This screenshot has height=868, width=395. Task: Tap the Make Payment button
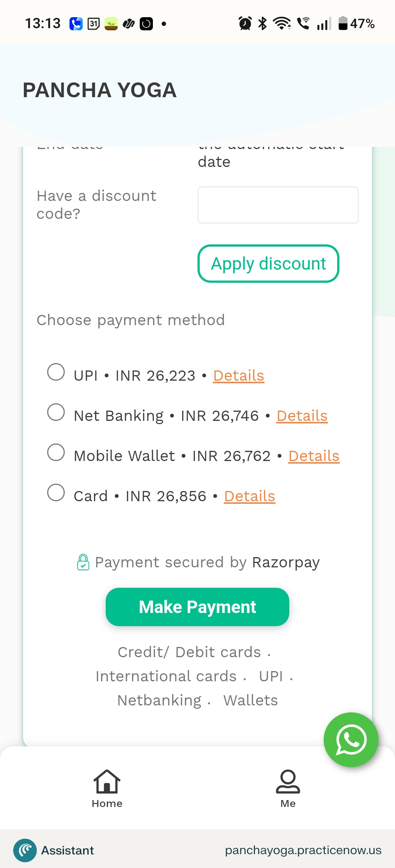197,606
